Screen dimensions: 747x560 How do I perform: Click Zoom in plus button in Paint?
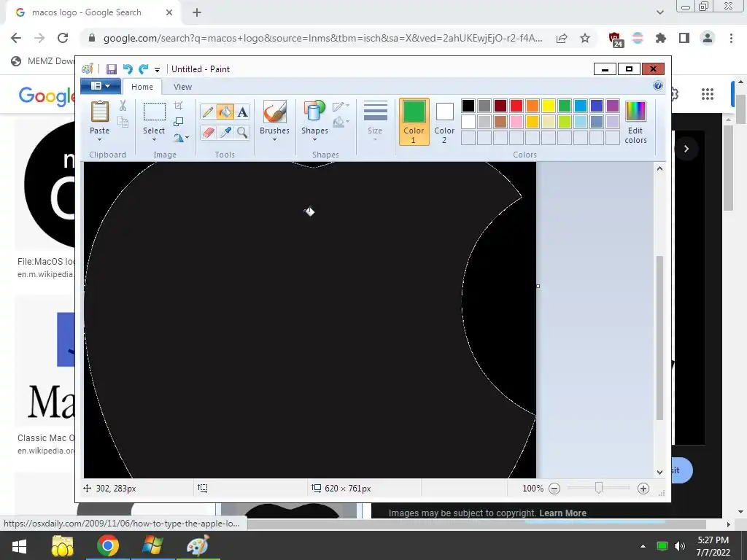point(643,488)
